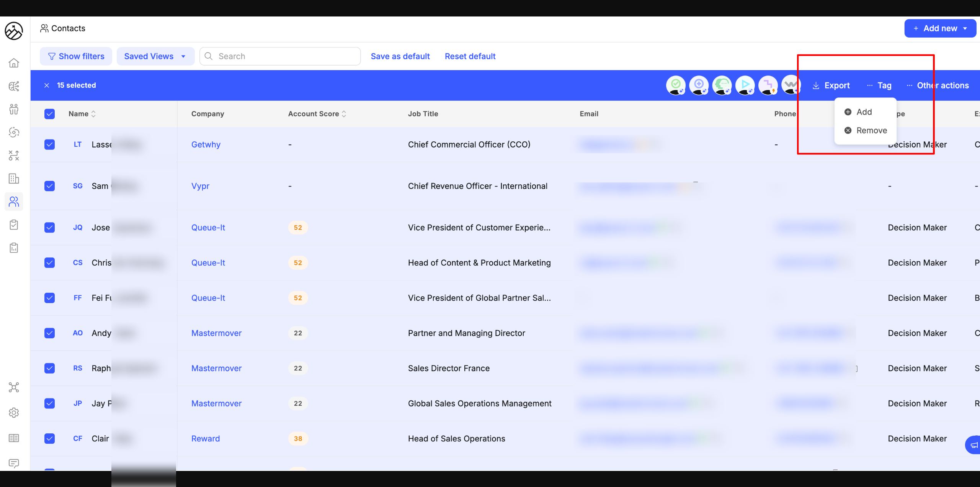Click the purple stairstep agent icon

point(768,85)
